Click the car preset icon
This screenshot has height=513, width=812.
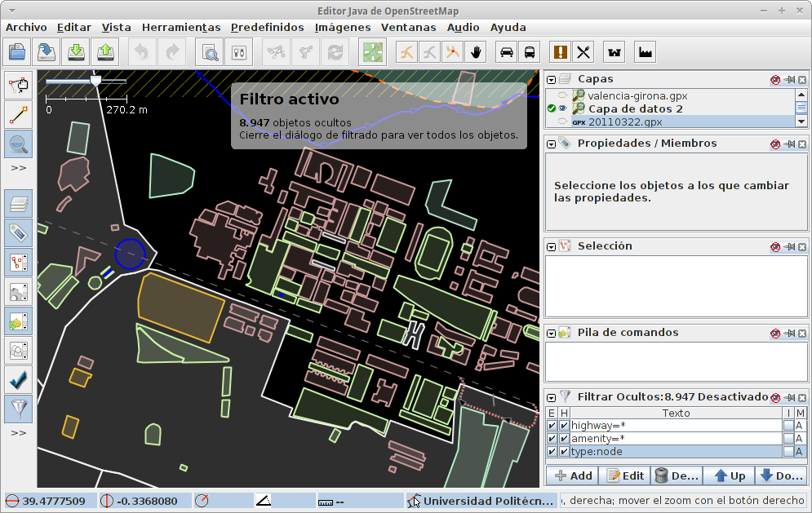507,52
